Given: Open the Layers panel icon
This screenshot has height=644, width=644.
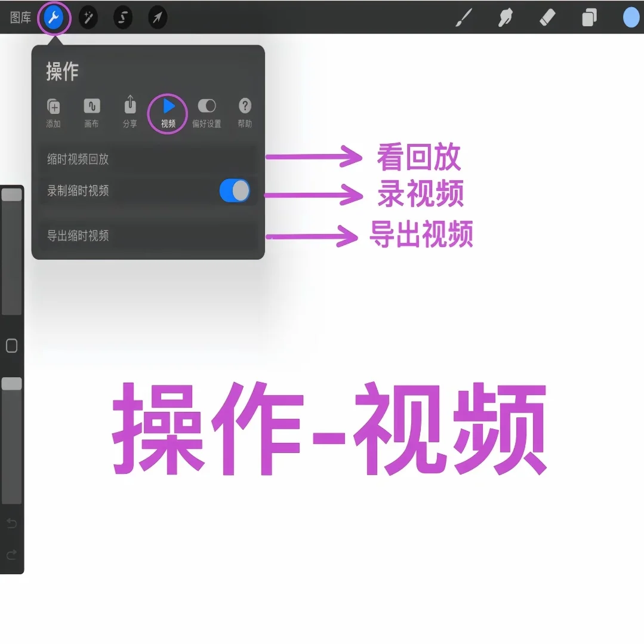Looking at the screenshot, I should click(588, 17).
